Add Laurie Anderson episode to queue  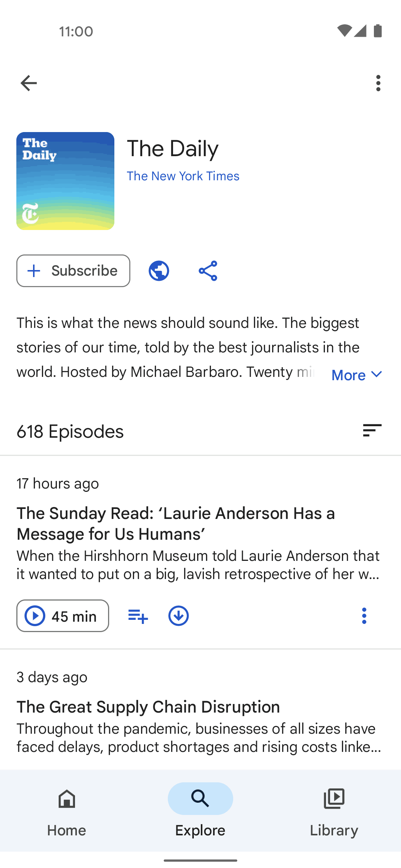[138, 616]
